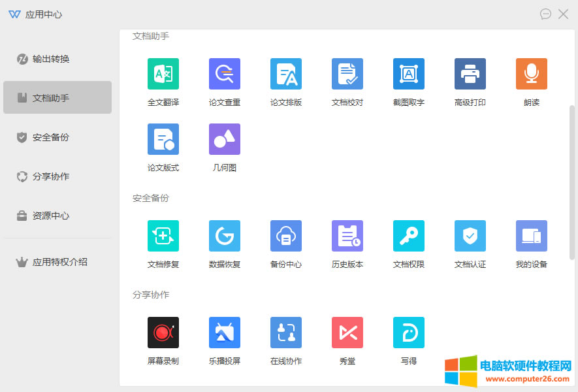The height and width of the screenshot is (392, 578).
Task: Open 高级打印 advanced print
Action: pyautogui.click(x=470, y=74)
